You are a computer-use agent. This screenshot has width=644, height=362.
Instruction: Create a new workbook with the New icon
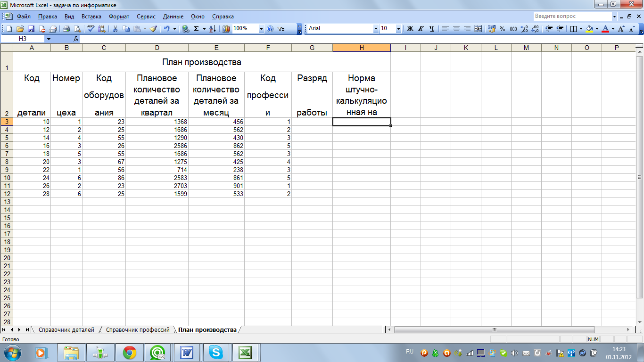(10, 29)
